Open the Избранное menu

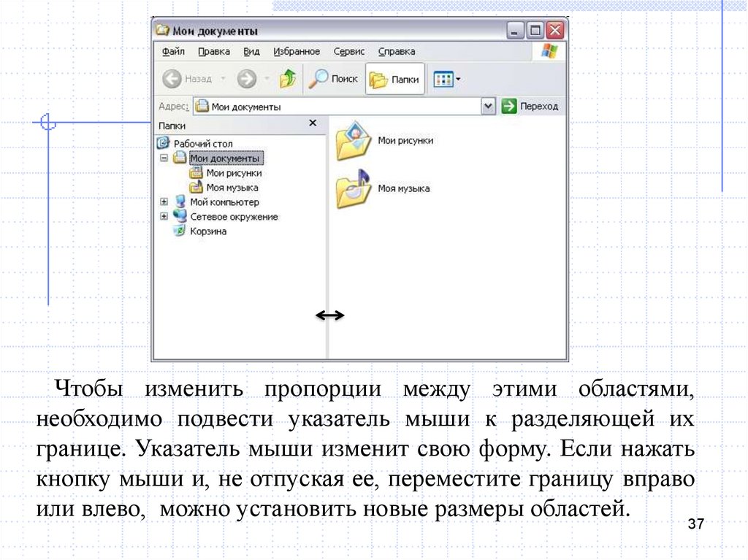[297, 52]
